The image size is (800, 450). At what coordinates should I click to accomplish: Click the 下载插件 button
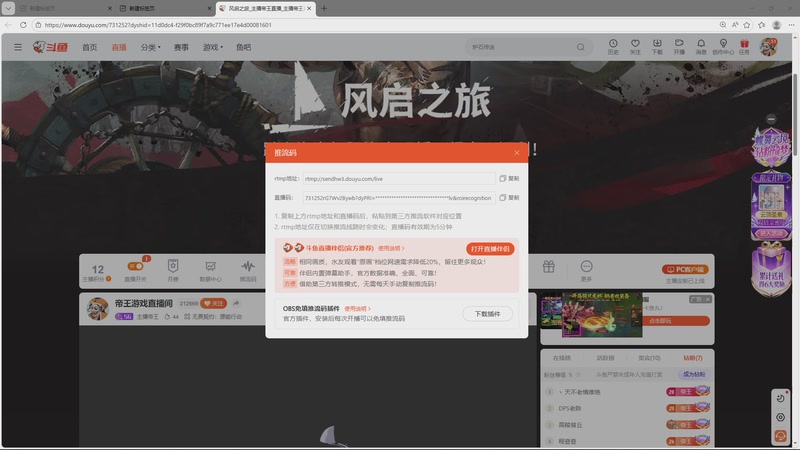click(487, 314)
